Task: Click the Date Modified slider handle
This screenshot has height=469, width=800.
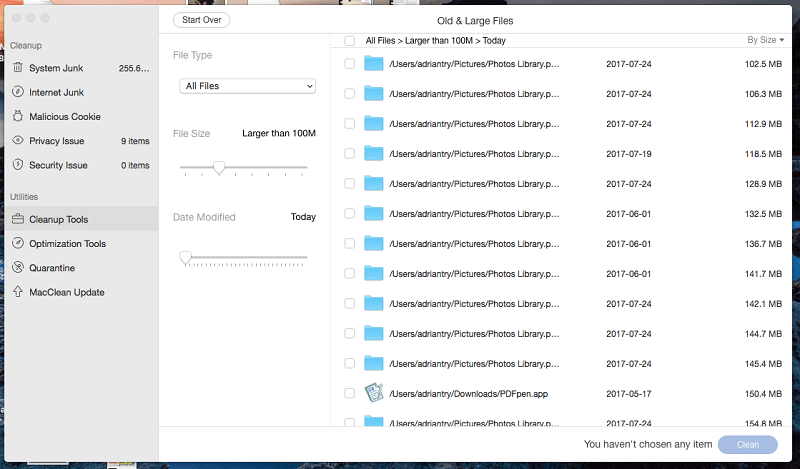Action: point(185,258)
